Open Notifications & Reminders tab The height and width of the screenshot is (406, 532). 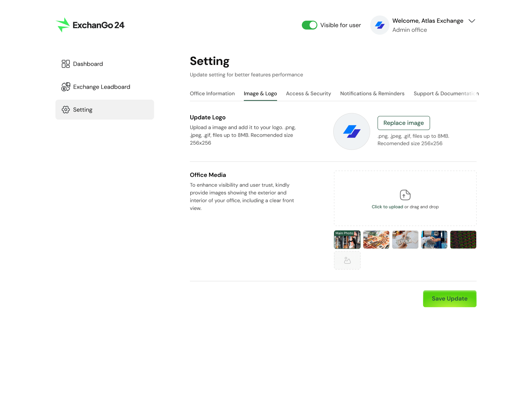(372, 94)
